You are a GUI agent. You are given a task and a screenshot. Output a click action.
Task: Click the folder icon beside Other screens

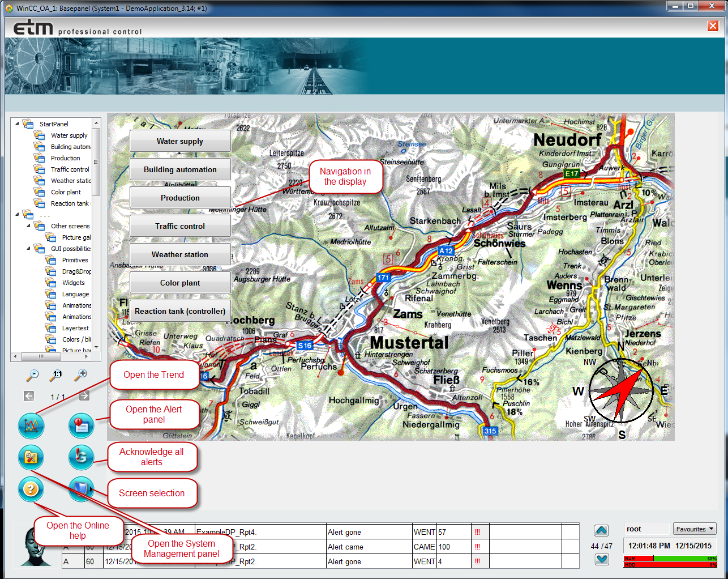pyautogui.click(x=40, y=226)
